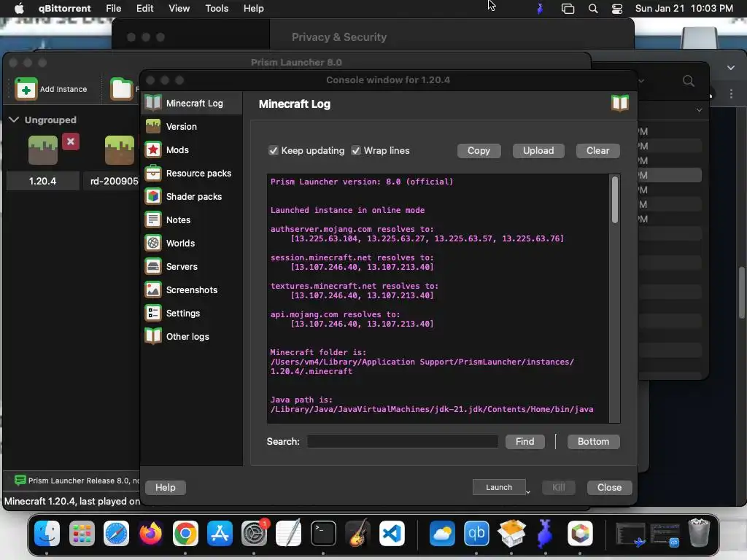Image resolution: width=747 pixels, height=560 pixels.
Task: Click the Find button
Action: tap(525, 441)
